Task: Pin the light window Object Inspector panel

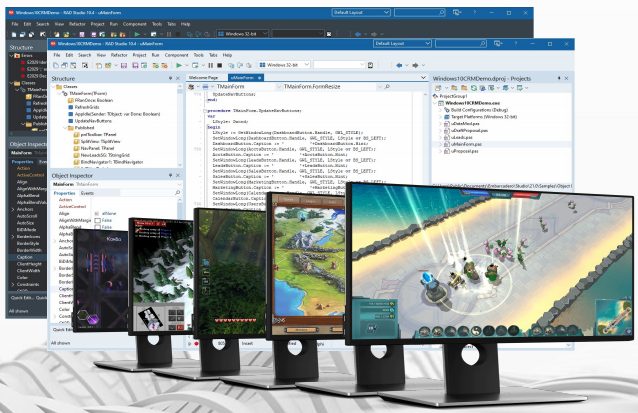Action: coord(170,175)
